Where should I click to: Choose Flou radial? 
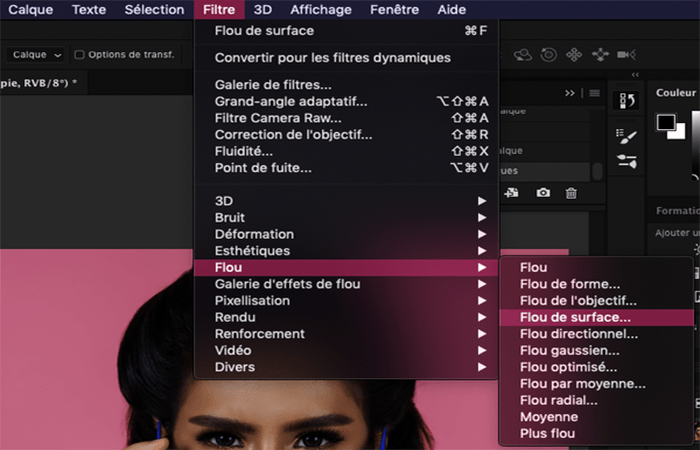click(x=596, y=400)
